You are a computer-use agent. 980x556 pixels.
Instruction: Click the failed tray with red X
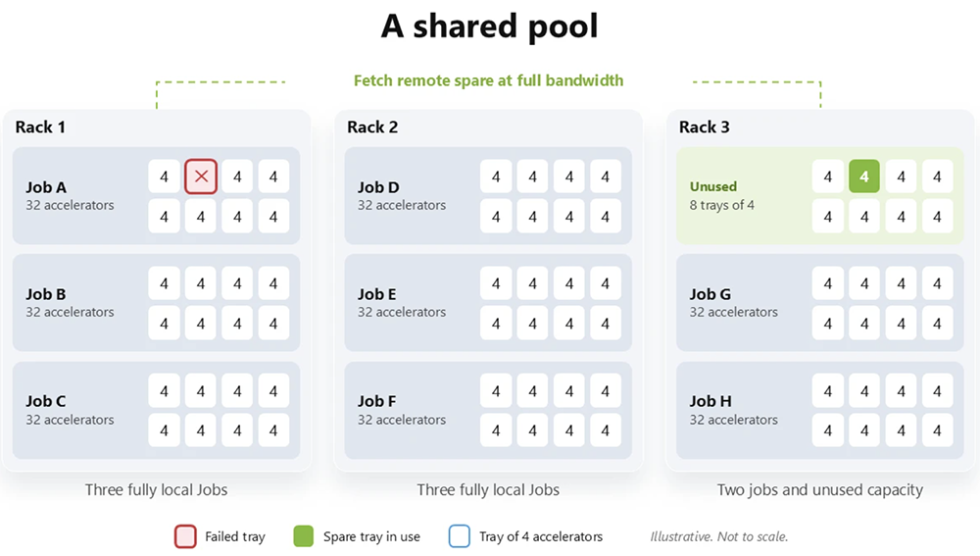[201, 177]
